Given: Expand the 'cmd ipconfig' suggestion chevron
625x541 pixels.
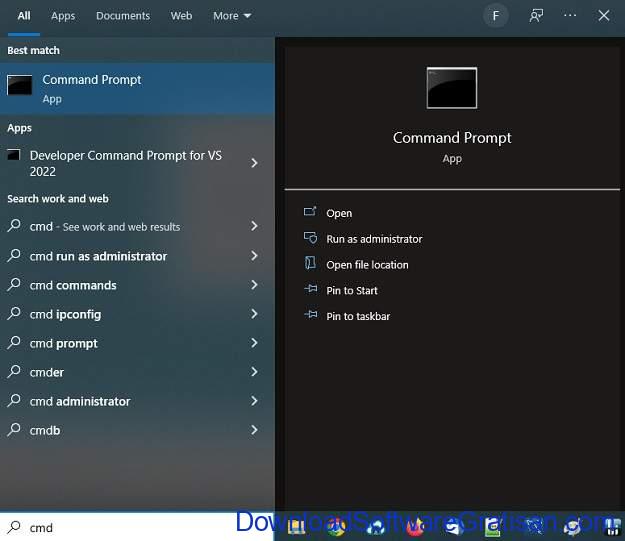Looking at the screenshot, I should pos(254,314).
